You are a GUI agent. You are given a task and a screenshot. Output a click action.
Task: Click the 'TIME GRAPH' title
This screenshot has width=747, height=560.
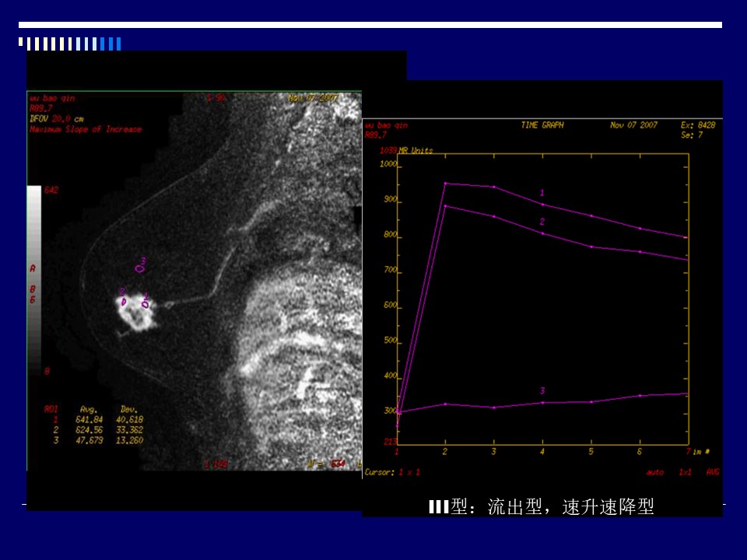tap(542, 124)
